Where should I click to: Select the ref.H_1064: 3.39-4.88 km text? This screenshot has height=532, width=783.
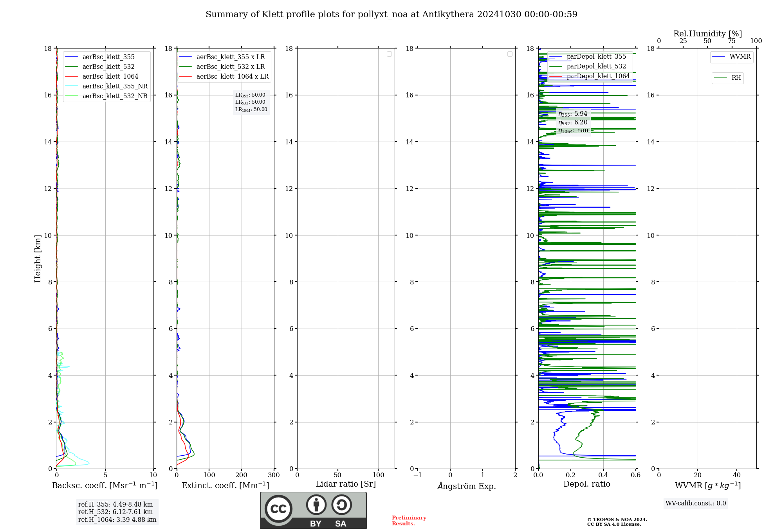(x=117, y=520)
